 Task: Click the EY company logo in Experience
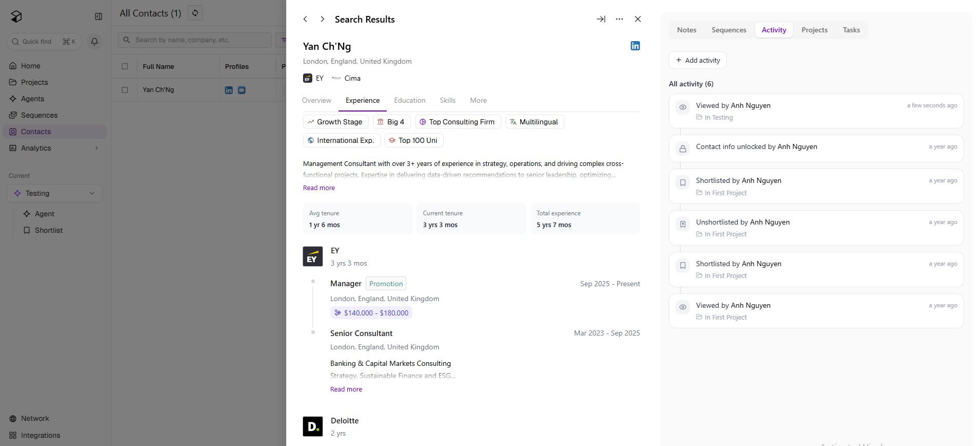pyautogui.click(x=313, y=256)
